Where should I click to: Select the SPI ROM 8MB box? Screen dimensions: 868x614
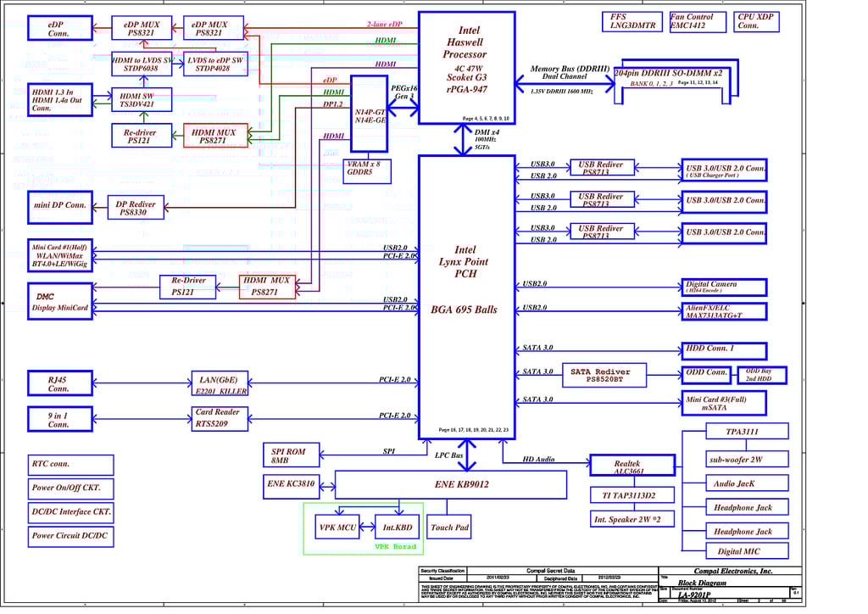289,457
